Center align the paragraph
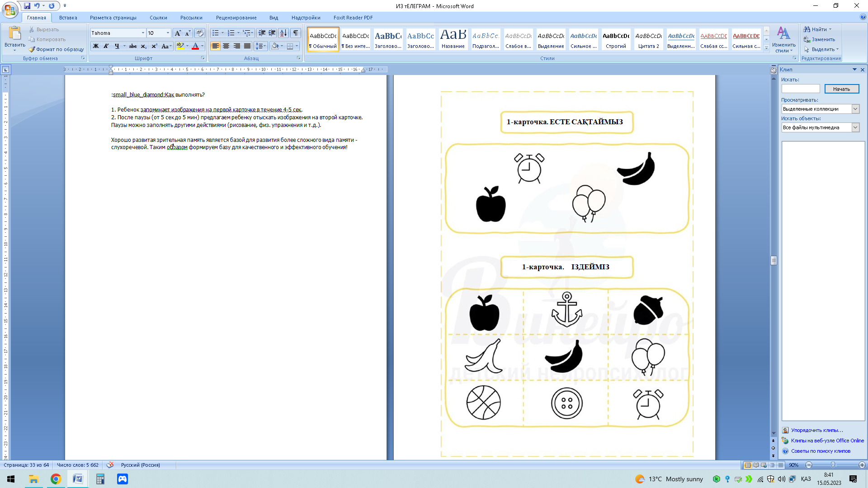Screen dimensions: 868x488 226,46
